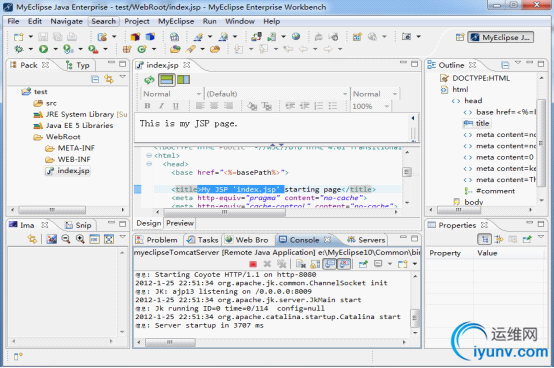Open the File menu
Viewport: 554px width, 368px height.
13,21
